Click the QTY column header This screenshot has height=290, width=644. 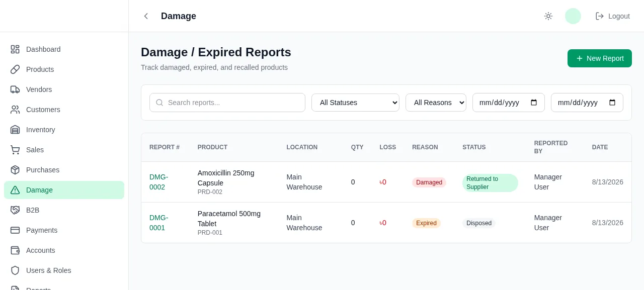[357, 147]
